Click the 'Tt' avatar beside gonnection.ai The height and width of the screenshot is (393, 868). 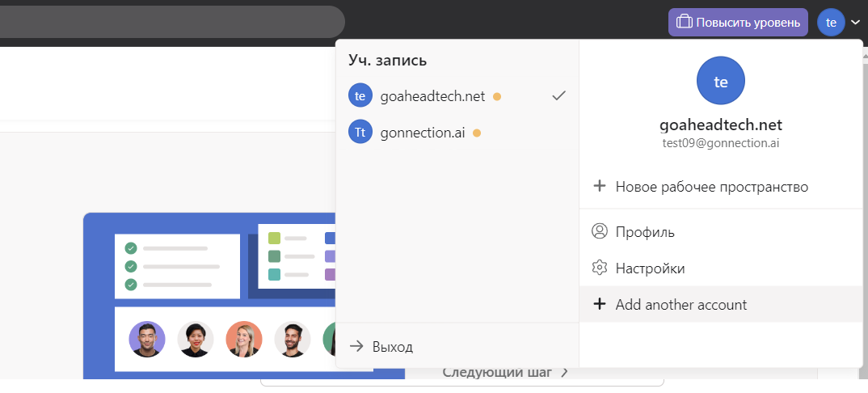(x=360, y=133)
